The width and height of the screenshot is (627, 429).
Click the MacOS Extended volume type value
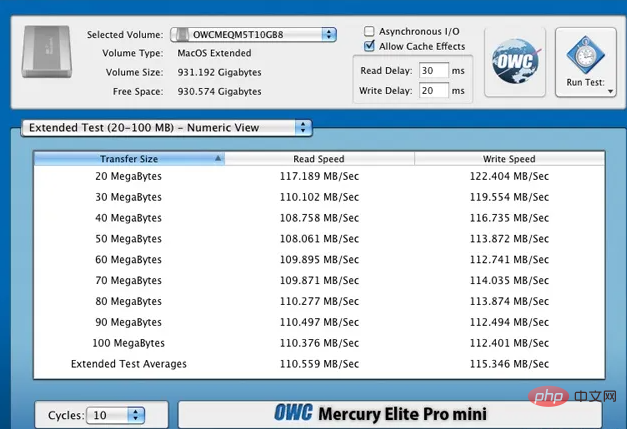pyautogui.click(x=214, y=53)
